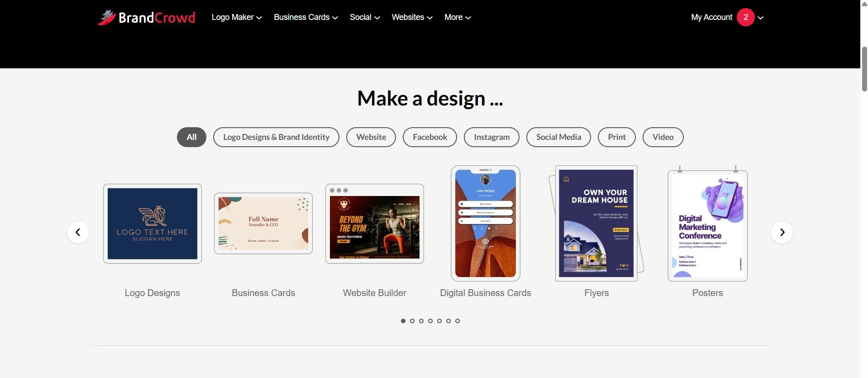This screenshot has width=868, height=378.
Task: Select the sixth carousel page dot
Action: [x=448, y=321]
